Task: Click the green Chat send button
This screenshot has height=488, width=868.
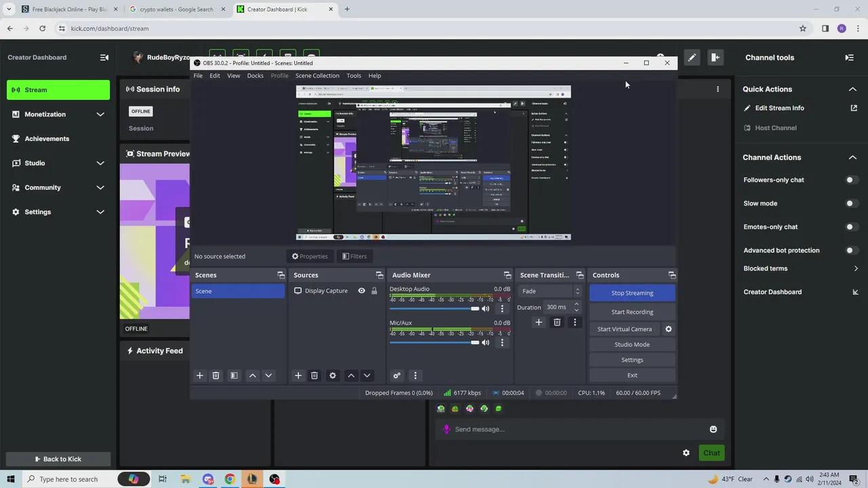Action: pyautogui.click(x=711, y=453)
